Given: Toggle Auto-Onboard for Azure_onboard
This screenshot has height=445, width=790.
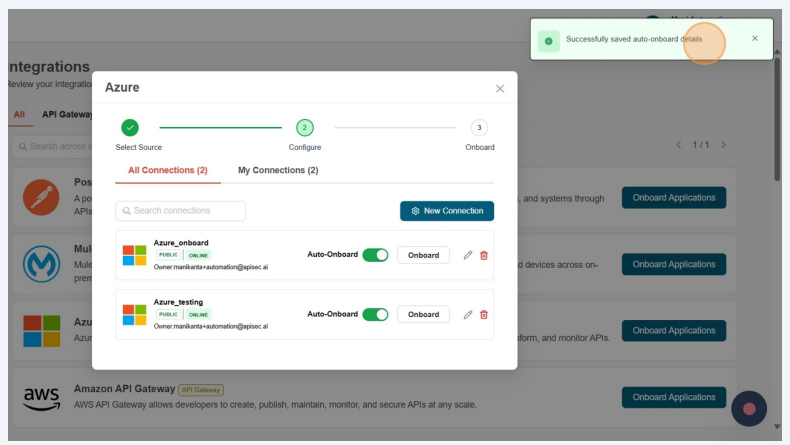Looking at the screenshot, I should [x=375, y=255].
